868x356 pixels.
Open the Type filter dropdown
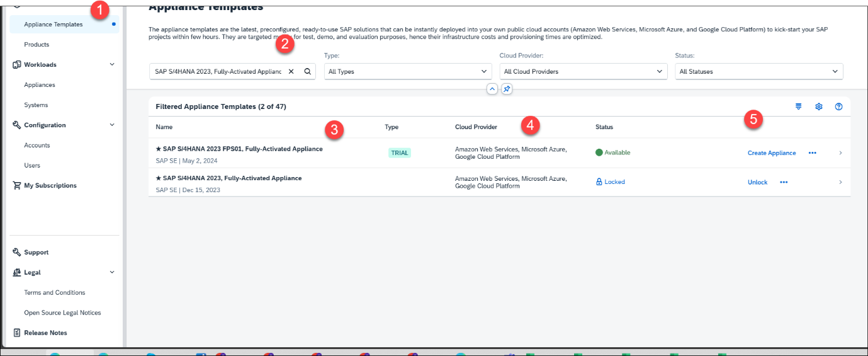[408, 72]
